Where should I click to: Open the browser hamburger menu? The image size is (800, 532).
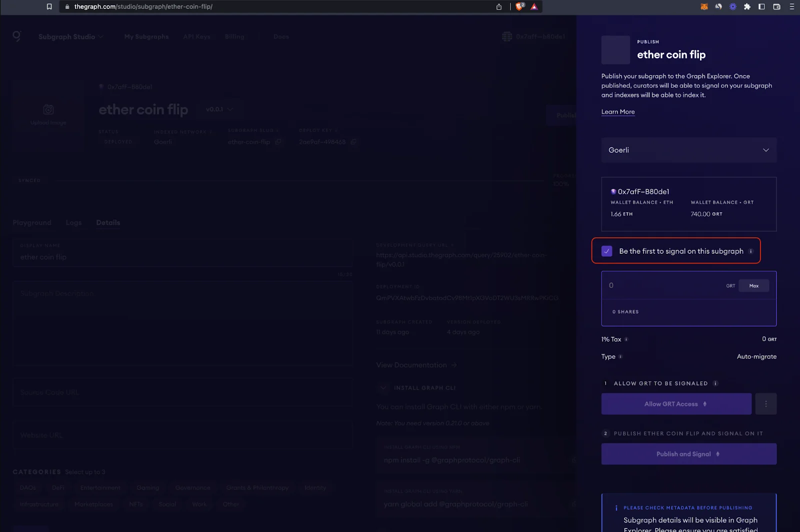(x=791, y=6)
